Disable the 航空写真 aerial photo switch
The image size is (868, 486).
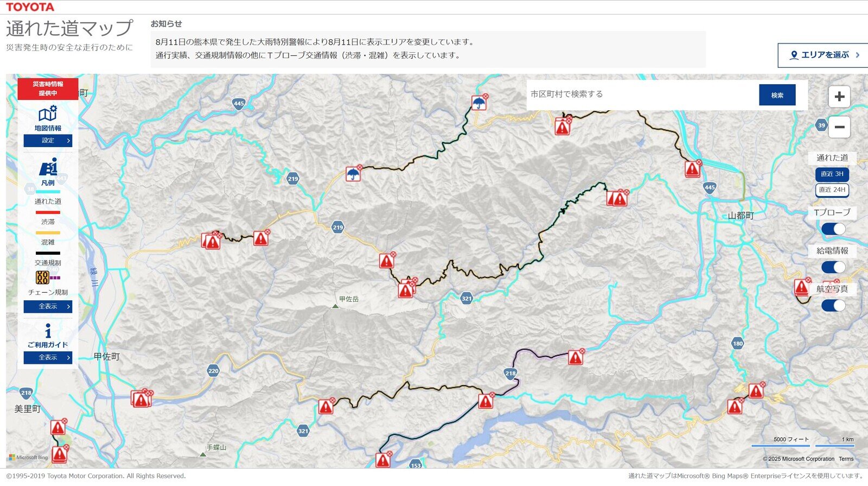833,306
